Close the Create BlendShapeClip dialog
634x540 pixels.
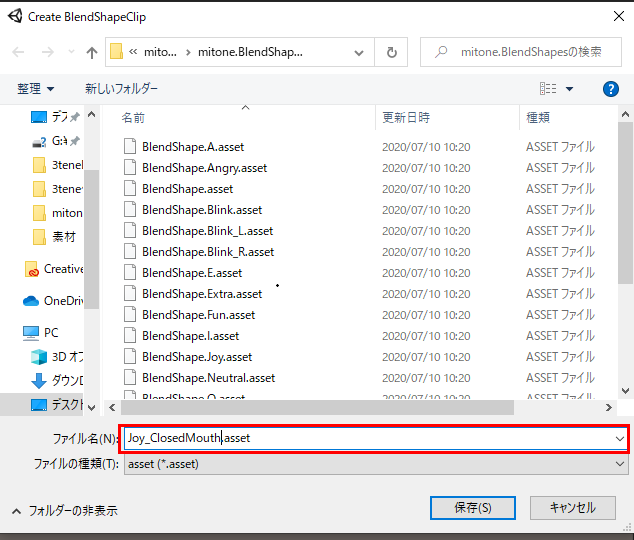(619, 17)
